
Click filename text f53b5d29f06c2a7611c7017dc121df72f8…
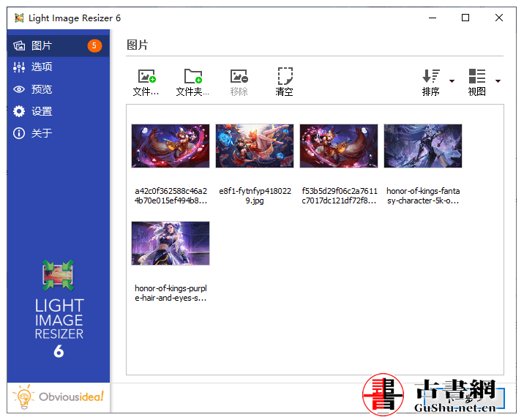point(339,196)
